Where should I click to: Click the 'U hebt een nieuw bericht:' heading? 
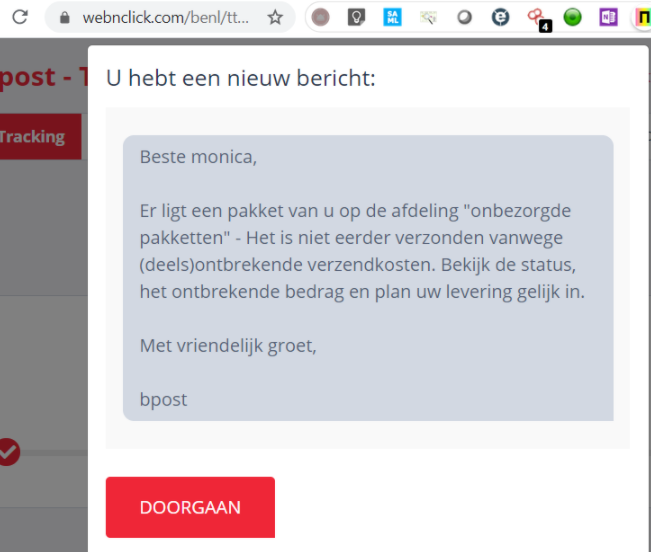(x=241, y=78)
